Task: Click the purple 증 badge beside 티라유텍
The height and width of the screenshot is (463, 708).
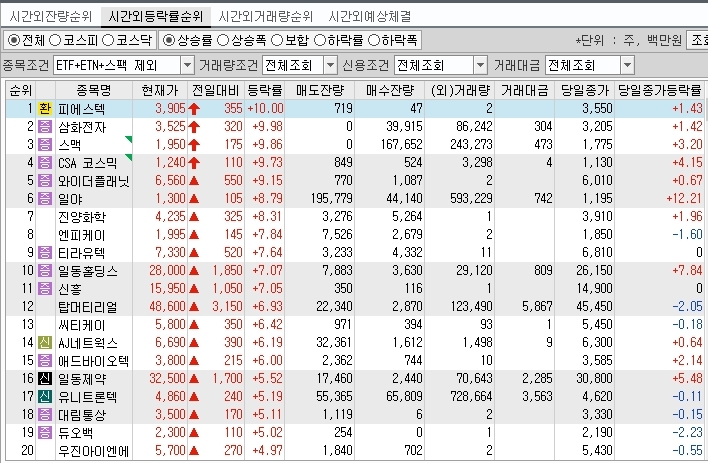Action: [45, 253]
